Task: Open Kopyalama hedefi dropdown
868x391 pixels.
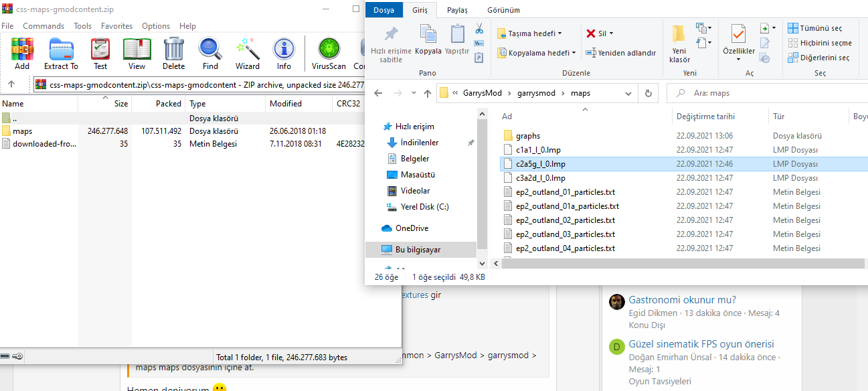Action: point(536,52)
